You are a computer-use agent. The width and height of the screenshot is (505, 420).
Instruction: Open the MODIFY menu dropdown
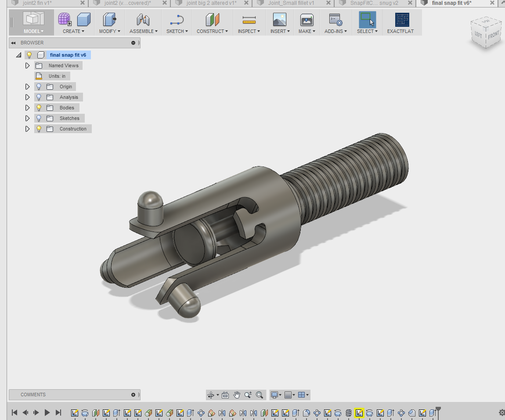109,31
